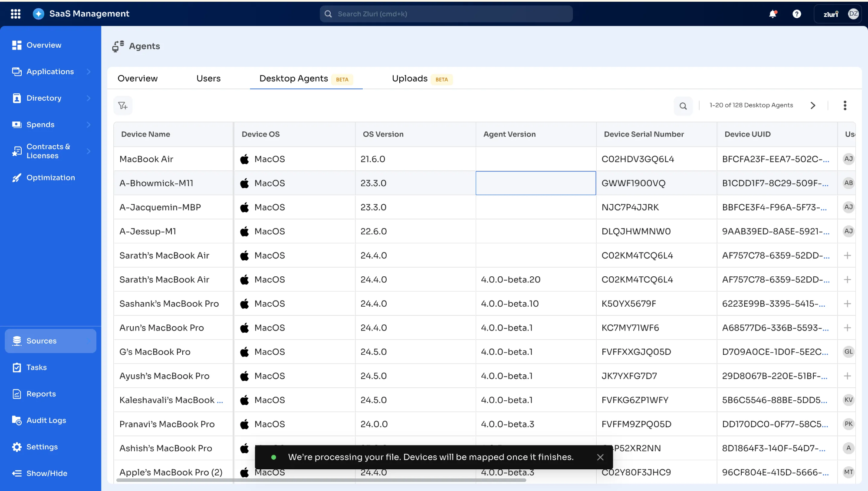Screen dimensions: 868x491
Task: Click the table search magnifier icon
Action: tap(683, 106)
